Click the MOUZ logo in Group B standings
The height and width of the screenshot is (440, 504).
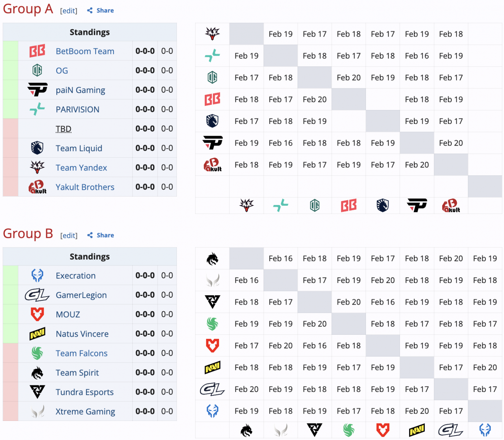pyautogui.click(x=37, y=314)
